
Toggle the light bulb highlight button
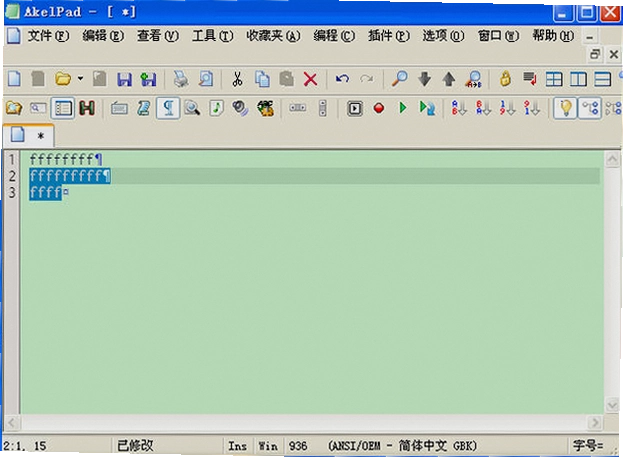click(565, 108)
